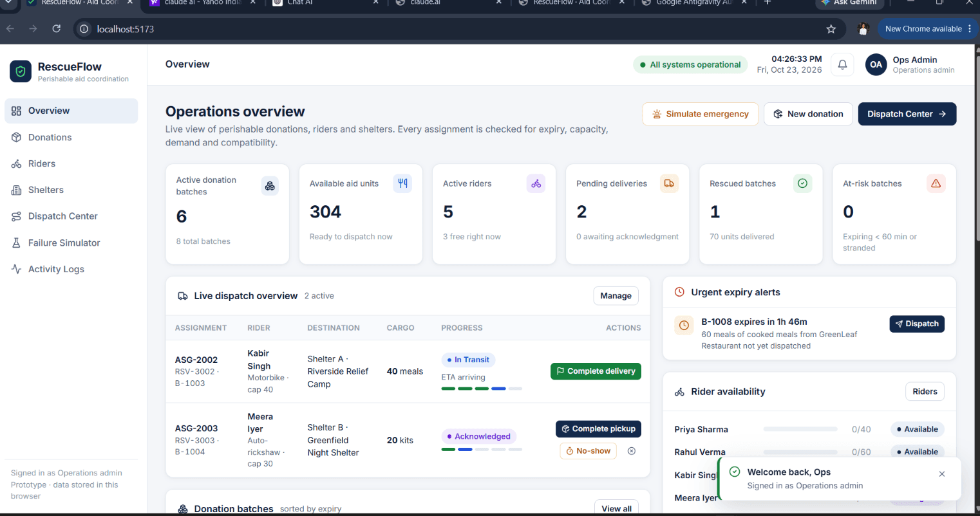Viewport: 980px width, 516px height.
Task: Click the Active donation batches card icon
Action: click(270, 186)
